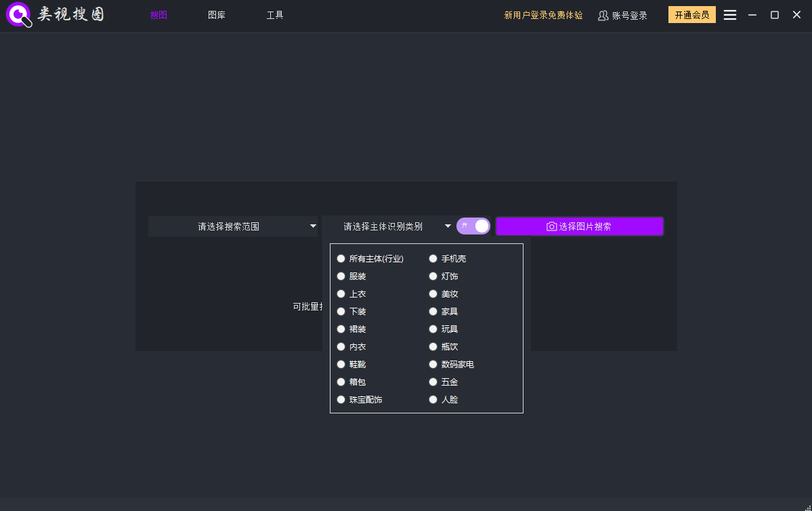Minimize the application window
The width and height of the screenshot is (812, 511).
(752, 15)
